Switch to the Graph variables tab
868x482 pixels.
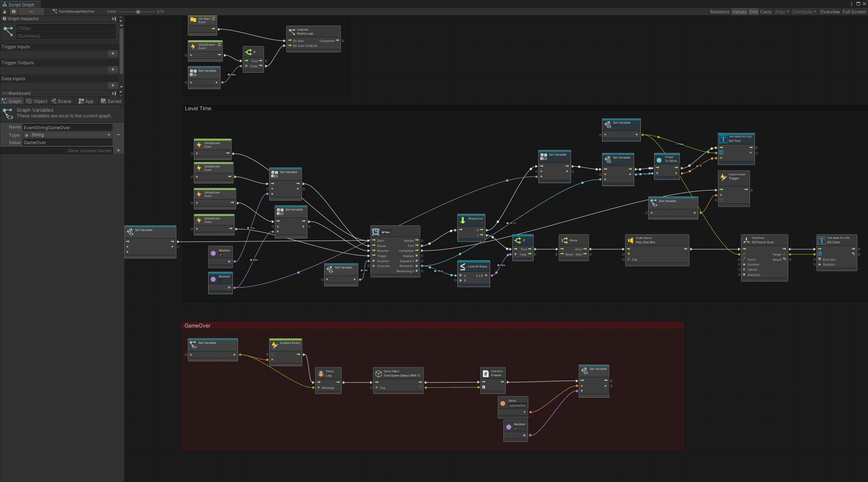coord(12,101)
